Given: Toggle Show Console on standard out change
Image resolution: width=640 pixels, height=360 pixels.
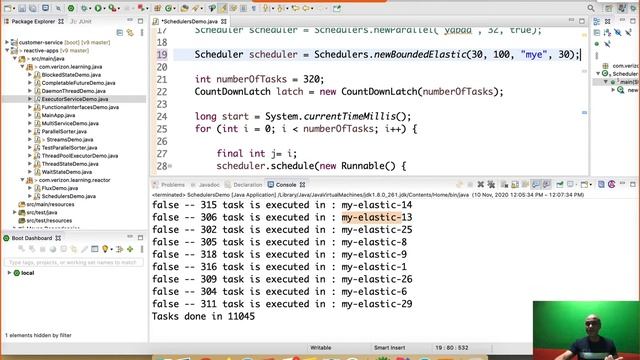Looking at the screenshot, I should [x=536, y=184].
